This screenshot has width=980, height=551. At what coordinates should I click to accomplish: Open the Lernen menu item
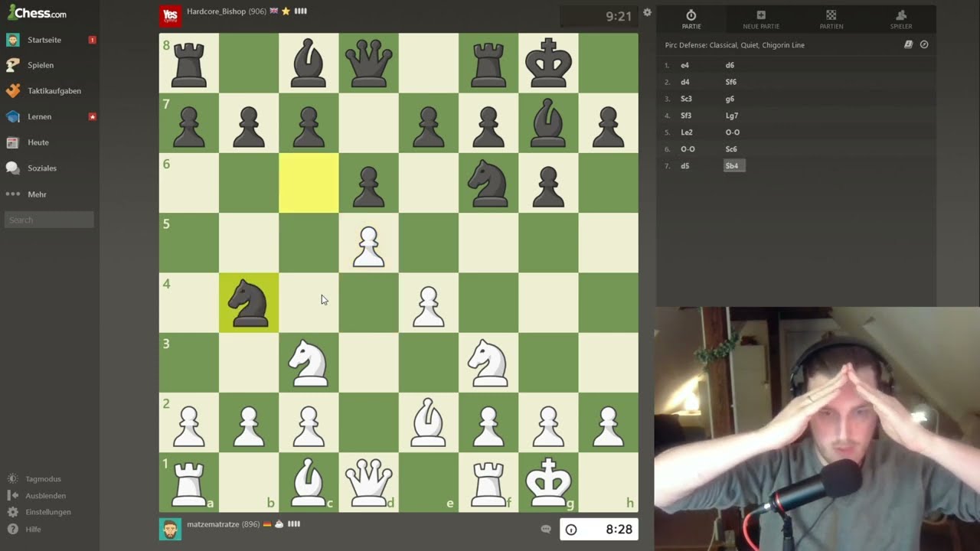pos(40,117)
